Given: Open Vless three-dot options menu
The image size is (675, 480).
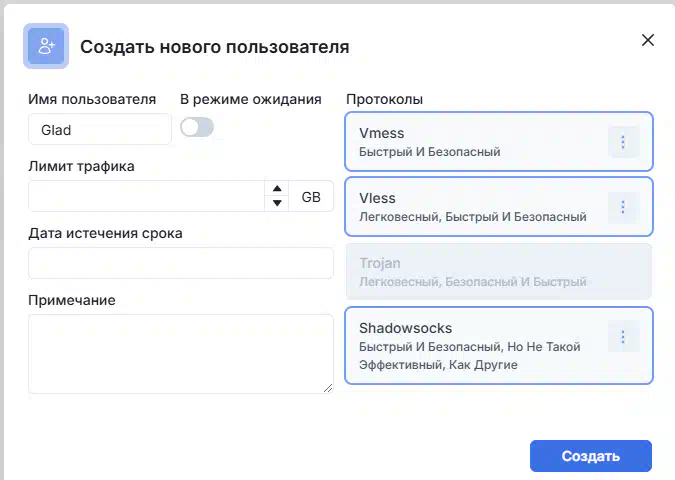Looking at the screenshot, I should (623, 207).
